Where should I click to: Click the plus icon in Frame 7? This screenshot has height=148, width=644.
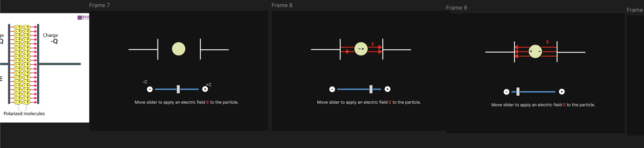205,89
